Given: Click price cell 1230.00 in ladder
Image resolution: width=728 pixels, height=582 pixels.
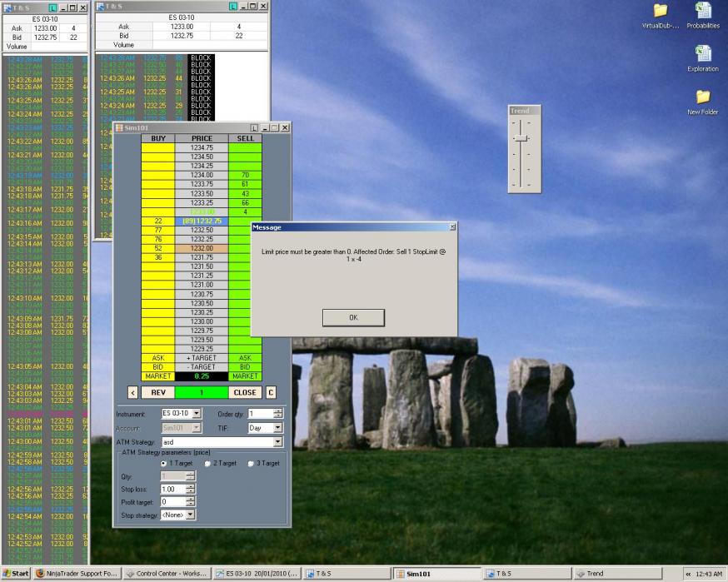Looking at the screenshot, I should coord(202,321).
